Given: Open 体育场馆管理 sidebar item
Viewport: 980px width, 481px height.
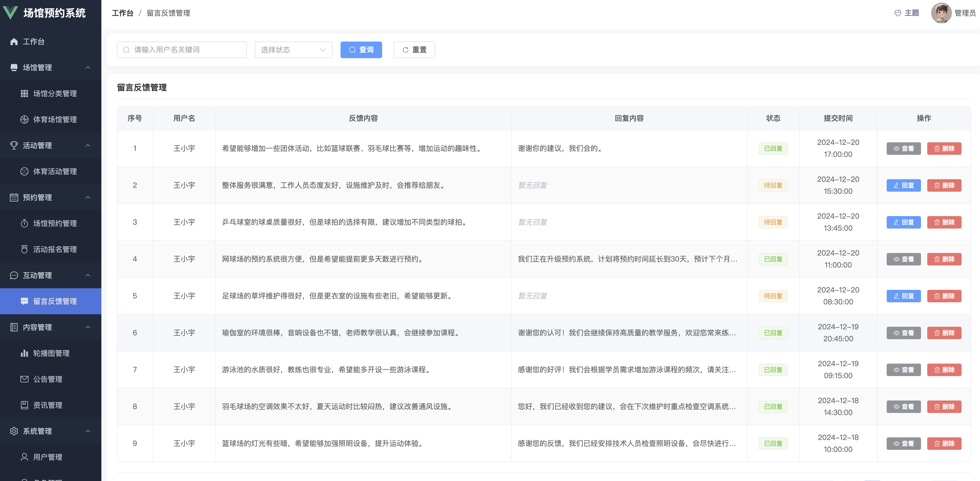Looking at the screenshot, I should coord(55,119).
